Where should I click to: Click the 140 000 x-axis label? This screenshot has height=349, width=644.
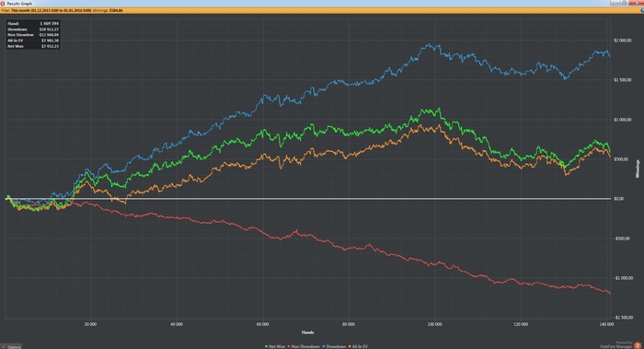tap(606, 324)
